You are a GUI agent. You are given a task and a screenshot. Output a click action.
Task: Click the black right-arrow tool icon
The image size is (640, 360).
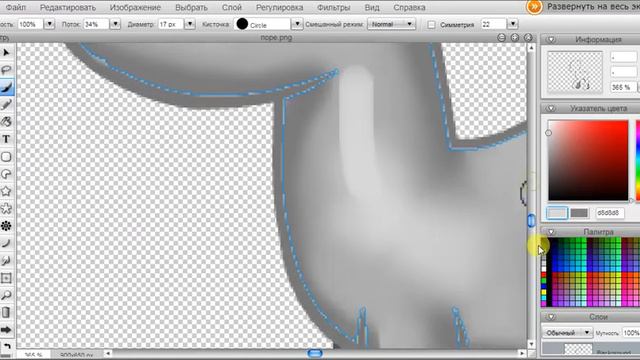(6, 330)
